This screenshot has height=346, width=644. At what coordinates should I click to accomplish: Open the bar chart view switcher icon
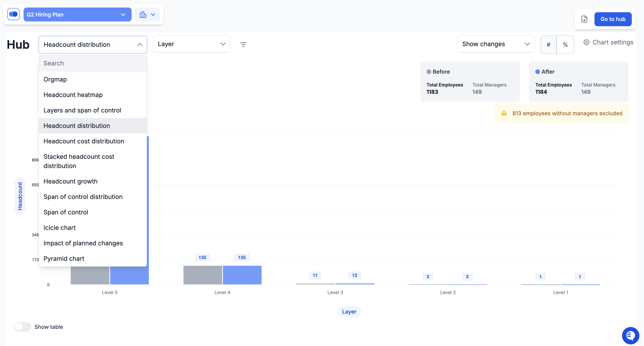pos(147,15)
